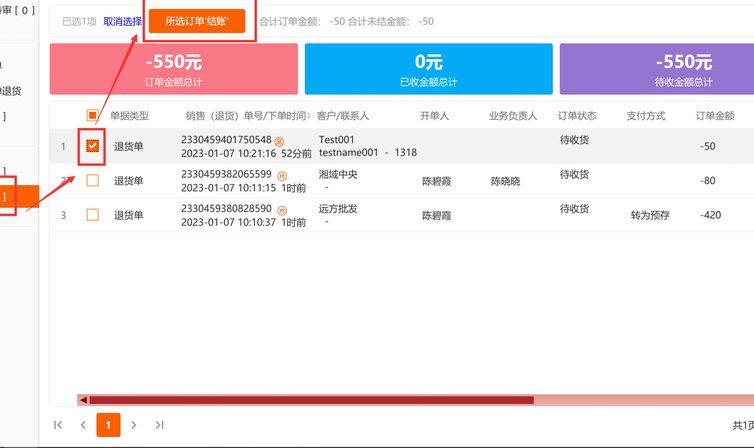Go to next page arrow

pyautogui.click(x=134, y=425)
